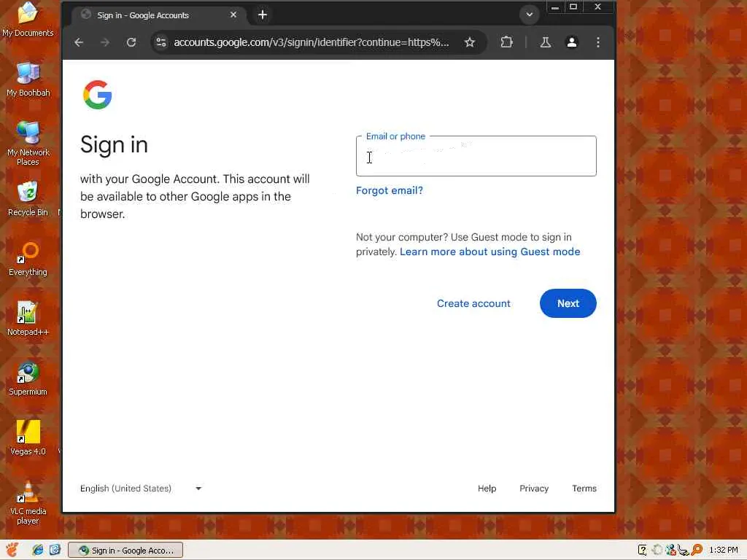Select the My Boohbah desktop icon
747x560 pixels.
tap(28, 79)
